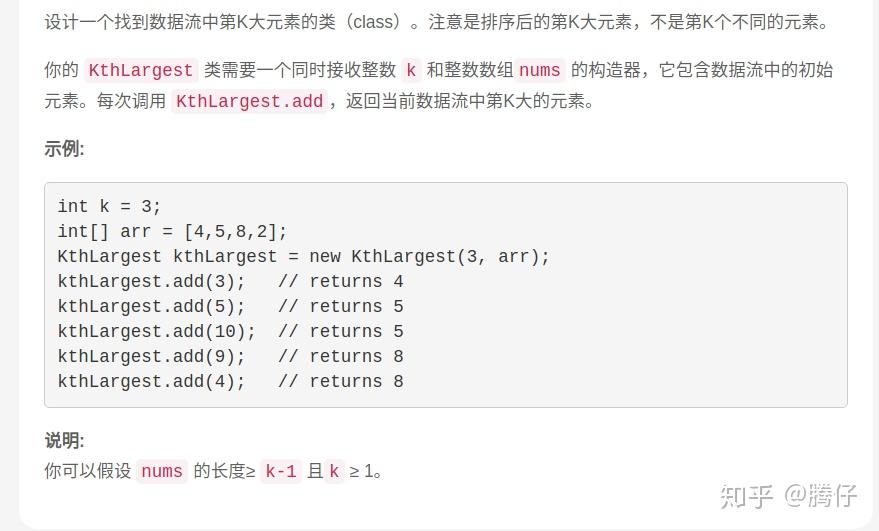Screen dimensions: 879x531
Task: Click the 知乎 @腾仔 watermark
Action: (x=788, y=496)
